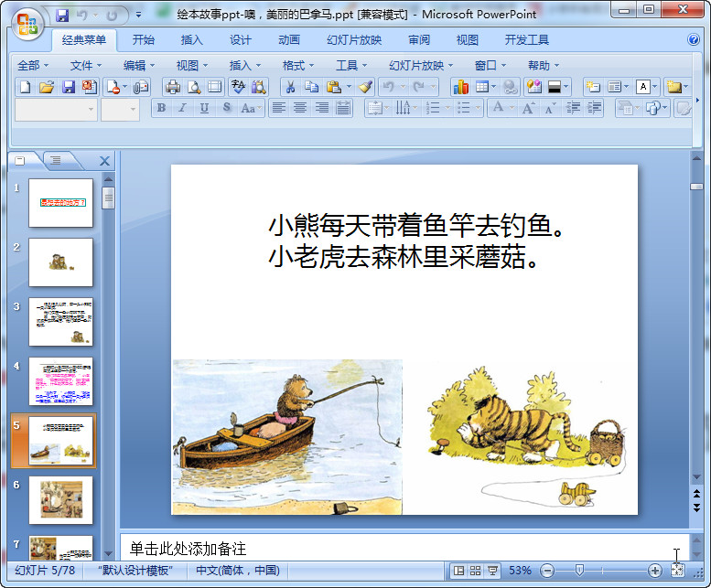Click the 53% zoom level
Image resolution: width=711 pixels, height=588 pixels.
tap(520, 571)
